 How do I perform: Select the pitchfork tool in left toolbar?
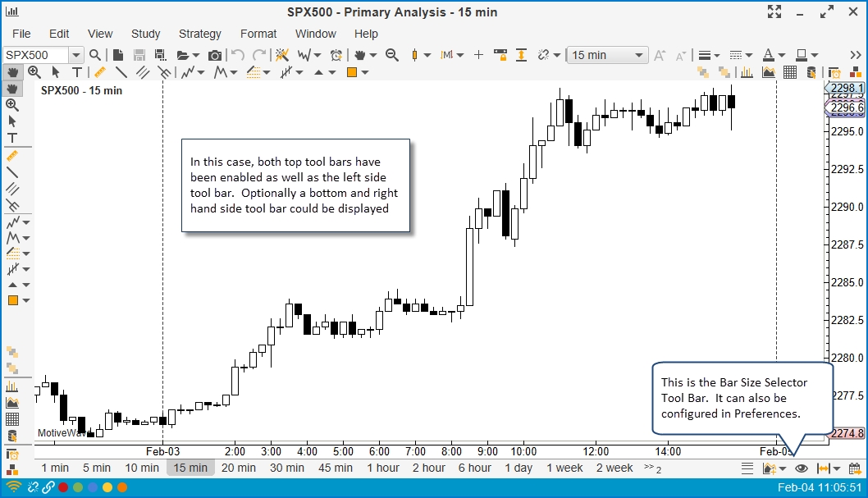click(12, 205)
